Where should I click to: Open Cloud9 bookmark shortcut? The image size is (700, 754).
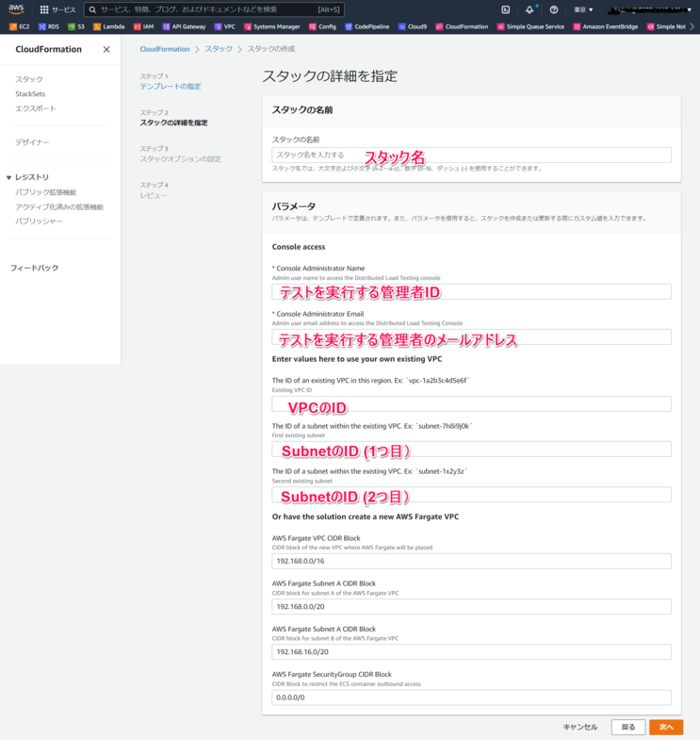tap(413, 27)
